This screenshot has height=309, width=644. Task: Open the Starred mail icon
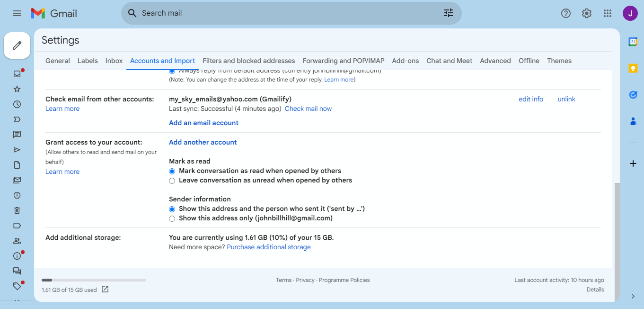coord(17,89)
